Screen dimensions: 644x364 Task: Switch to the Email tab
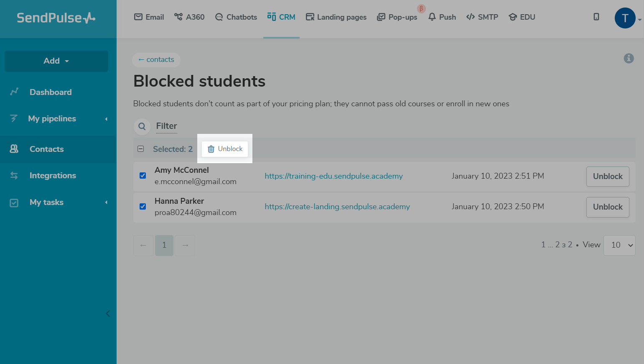[149, 17]
